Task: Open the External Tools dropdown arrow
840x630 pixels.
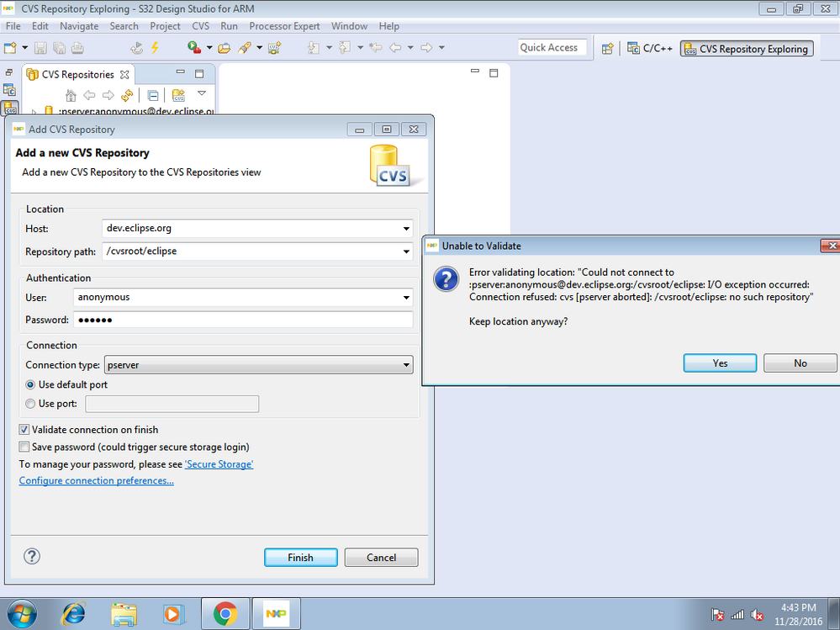Action: tap(209, 48)
